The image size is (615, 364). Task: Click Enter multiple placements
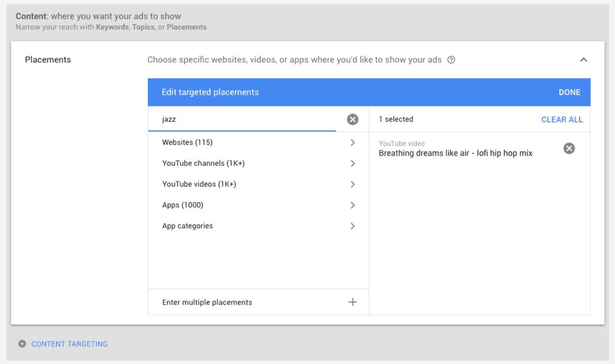(207, 302)
